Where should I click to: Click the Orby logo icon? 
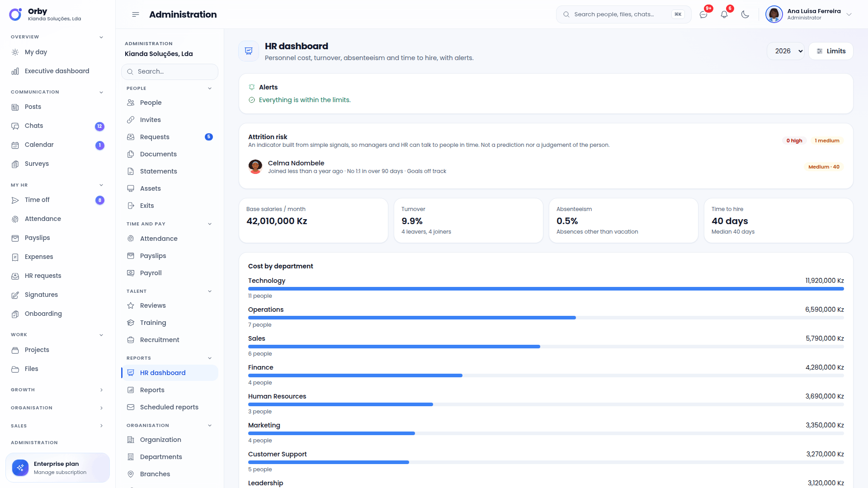pos(15,14)
